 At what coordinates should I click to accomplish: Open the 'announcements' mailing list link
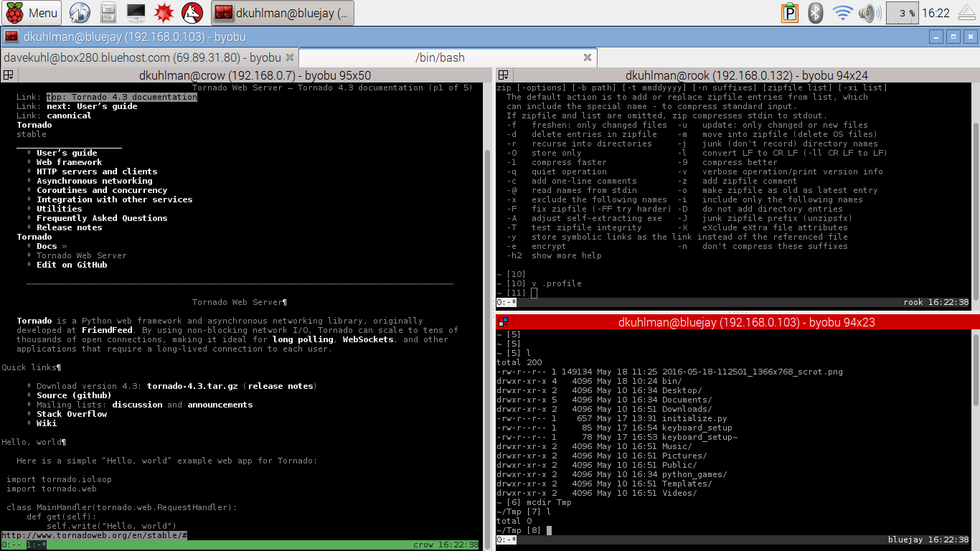click(220, 405)
